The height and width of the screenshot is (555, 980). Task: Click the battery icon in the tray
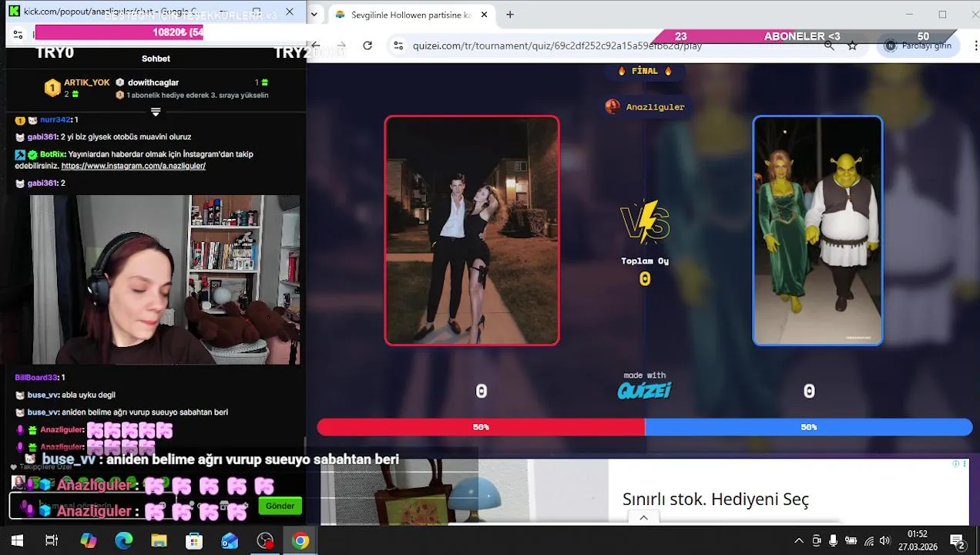[851, 541]
